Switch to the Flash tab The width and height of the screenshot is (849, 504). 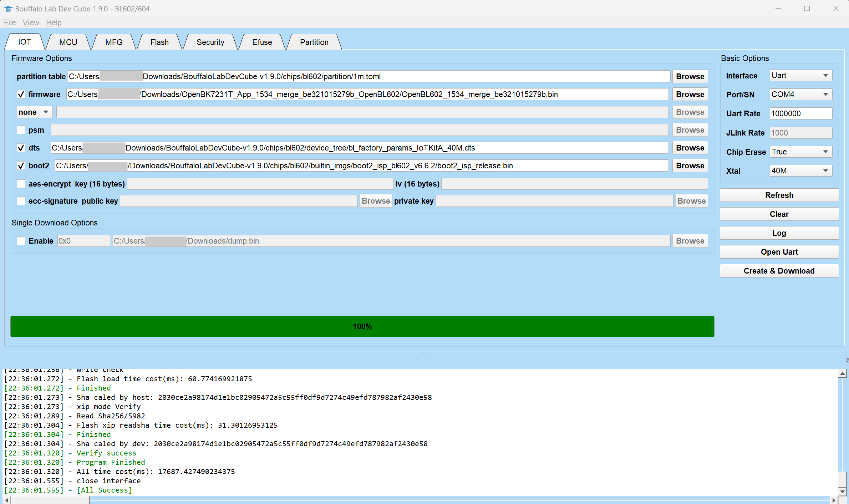[x=159, y=42]
